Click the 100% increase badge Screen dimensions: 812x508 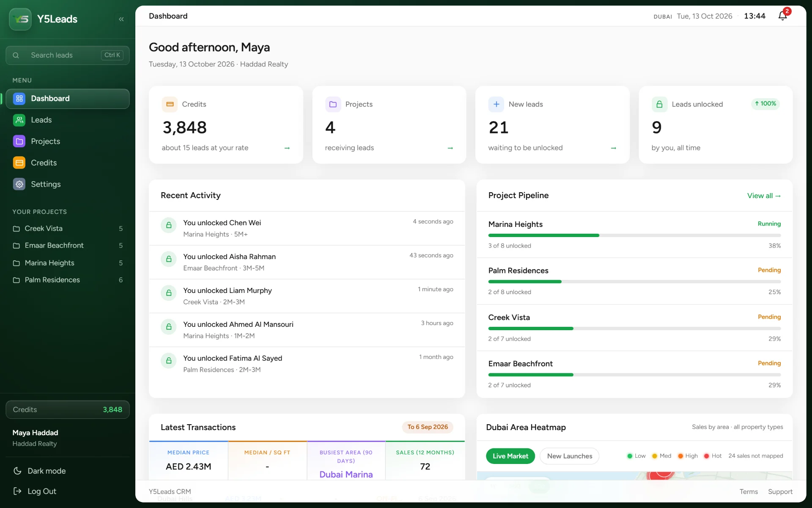765,104
